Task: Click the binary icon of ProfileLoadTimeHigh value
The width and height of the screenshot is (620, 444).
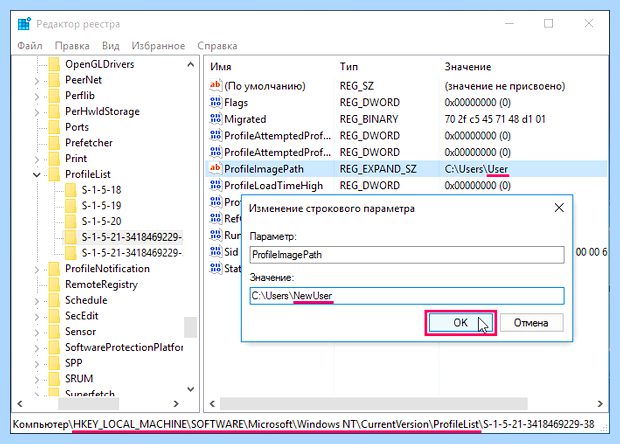Action: pos(215,185)
